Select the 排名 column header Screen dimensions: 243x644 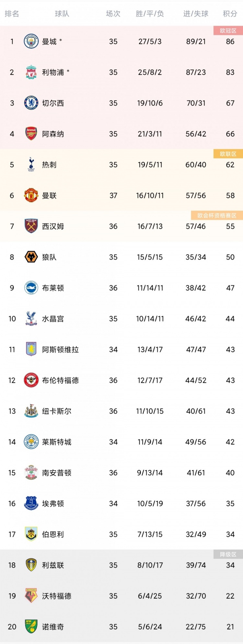pos(12,14)
